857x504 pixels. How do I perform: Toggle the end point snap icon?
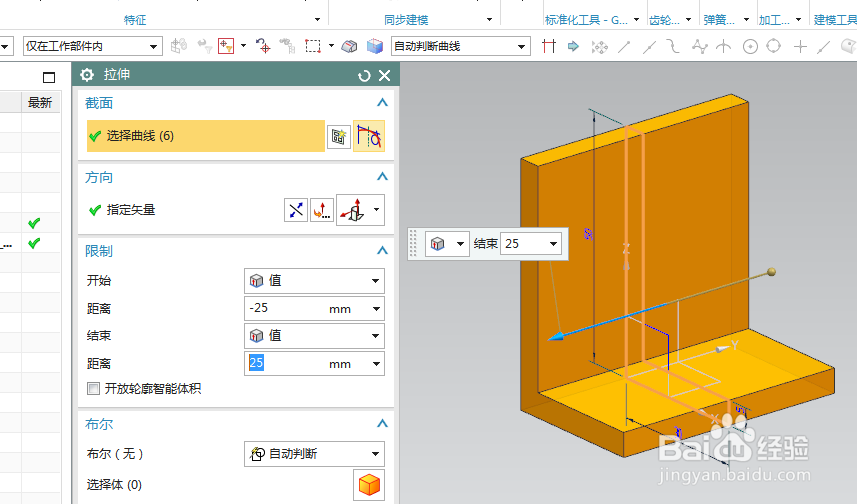(x=624, y=46)
